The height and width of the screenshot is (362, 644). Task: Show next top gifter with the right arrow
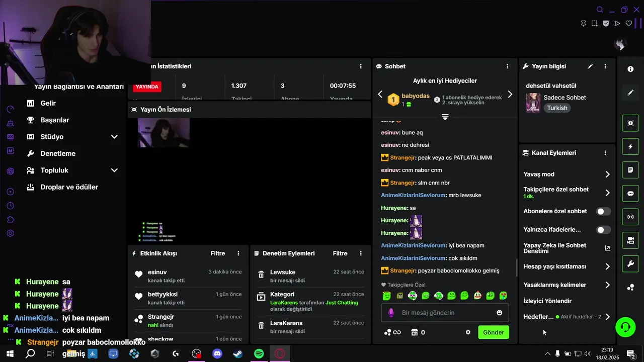click(x=510, y=94)
